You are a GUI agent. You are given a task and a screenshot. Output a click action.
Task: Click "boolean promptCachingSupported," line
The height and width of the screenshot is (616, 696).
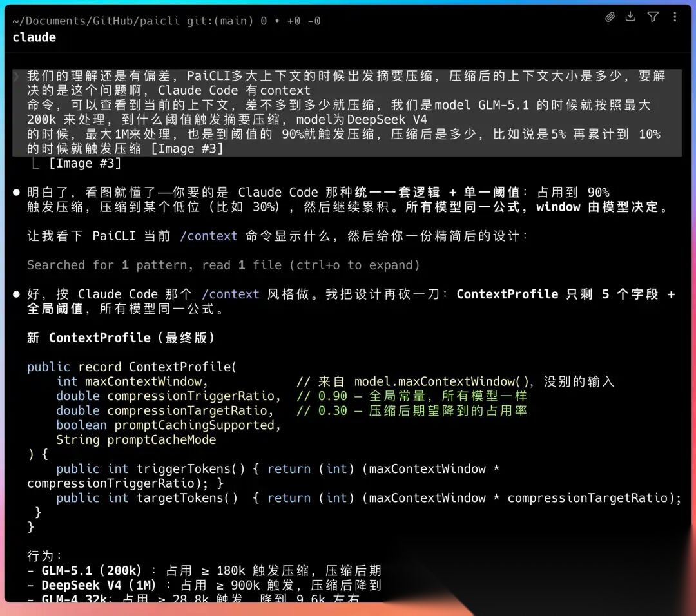tap(169, 425)
